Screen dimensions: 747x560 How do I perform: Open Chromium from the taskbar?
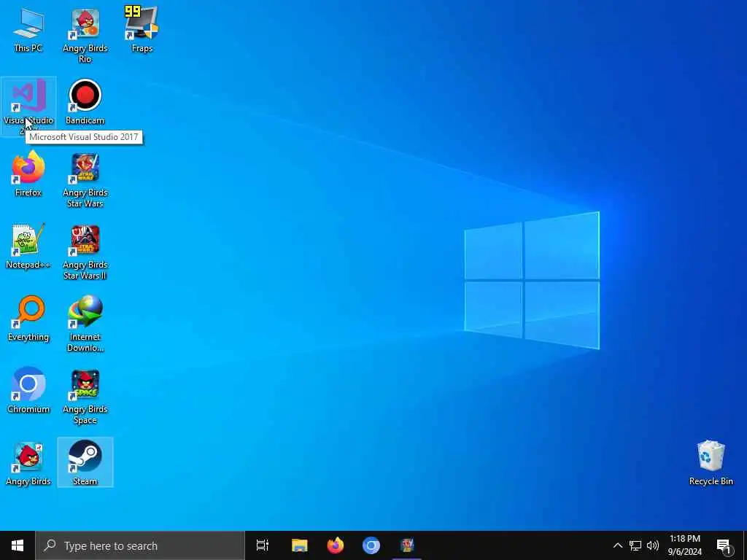pos(371,545)
